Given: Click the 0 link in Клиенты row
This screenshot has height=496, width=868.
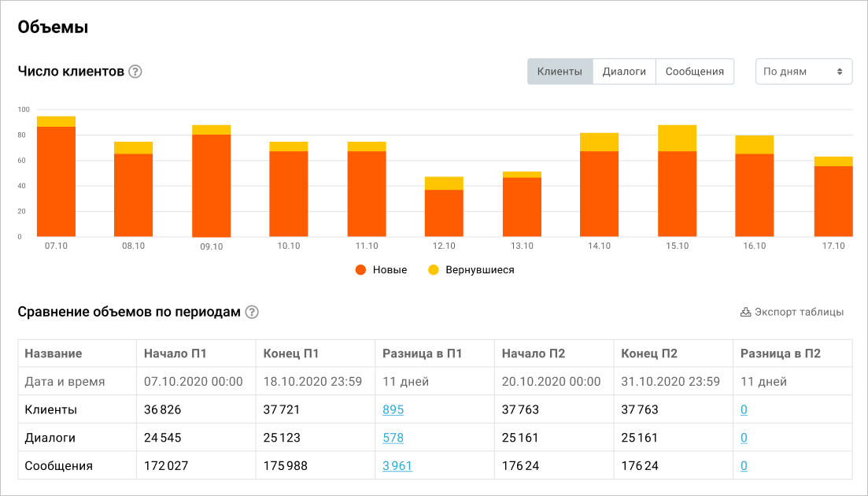Looking at the screenshot, I should tap(744, 409).
